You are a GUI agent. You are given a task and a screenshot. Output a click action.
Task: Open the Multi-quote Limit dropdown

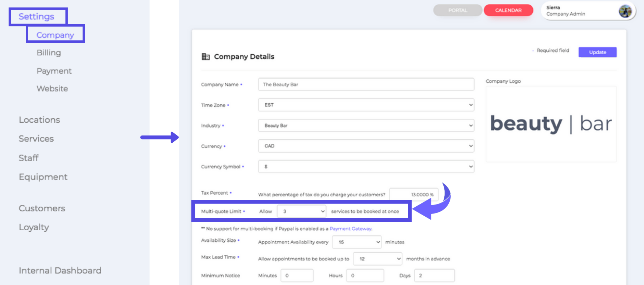pyautogui.click(x=302, y=211)
